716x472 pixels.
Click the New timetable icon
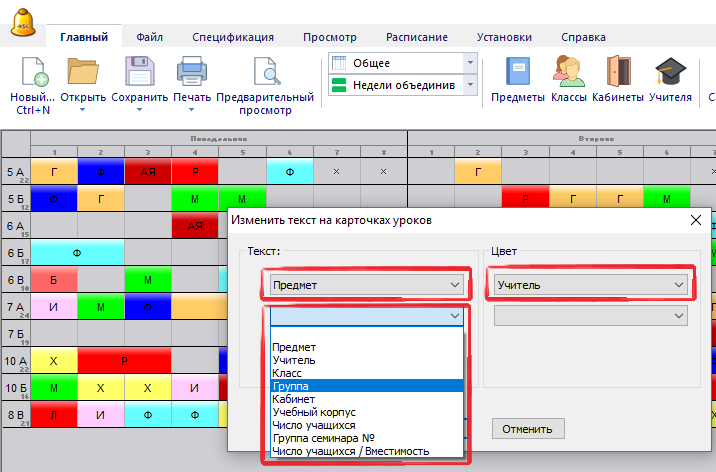point(32,74)
